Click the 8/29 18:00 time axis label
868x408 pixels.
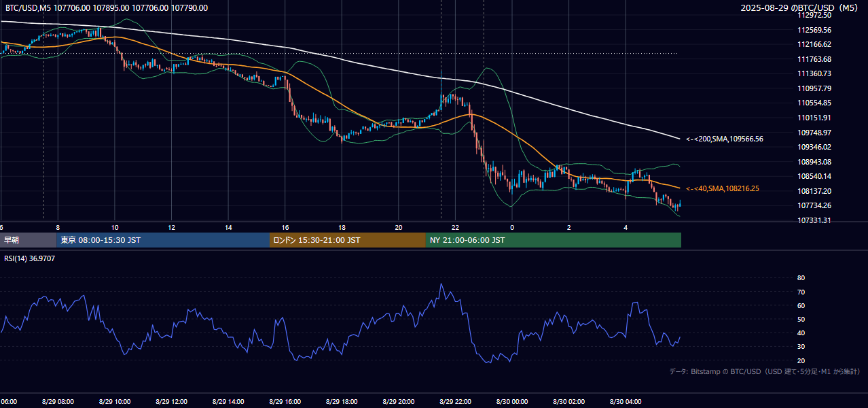click(342, 402)
